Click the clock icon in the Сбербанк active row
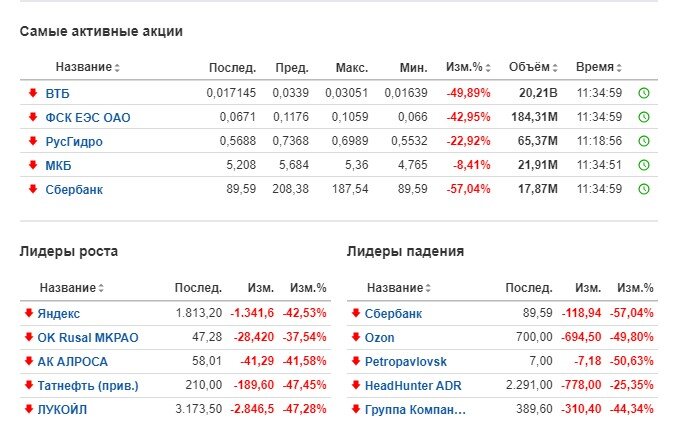Image resolution: width=680 pixels, height=441 pixels. tap(644, 189)
